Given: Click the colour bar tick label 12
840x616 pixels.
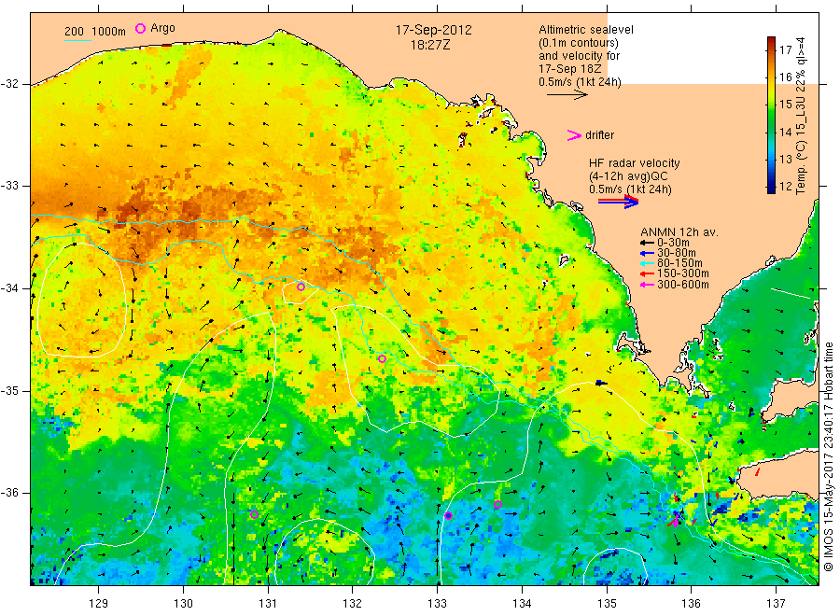Looking at the screenshot, I should pos(785,187).
